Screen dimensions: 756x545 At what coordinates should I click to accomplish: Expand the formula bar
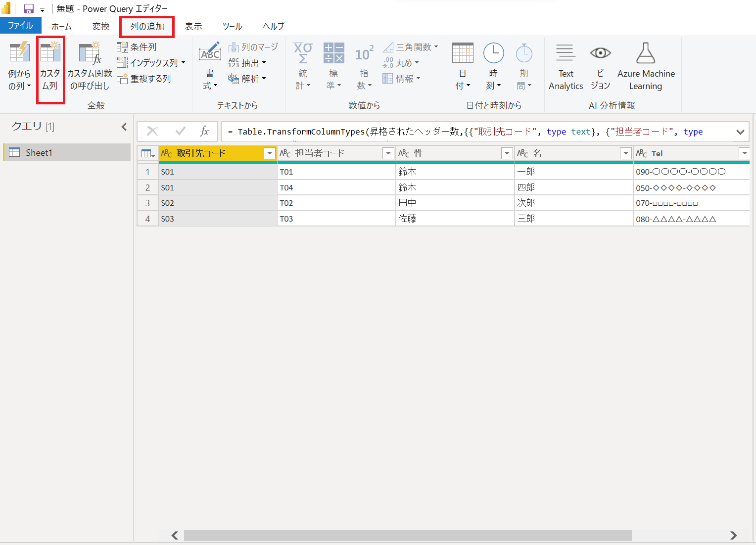pos(740,132)
